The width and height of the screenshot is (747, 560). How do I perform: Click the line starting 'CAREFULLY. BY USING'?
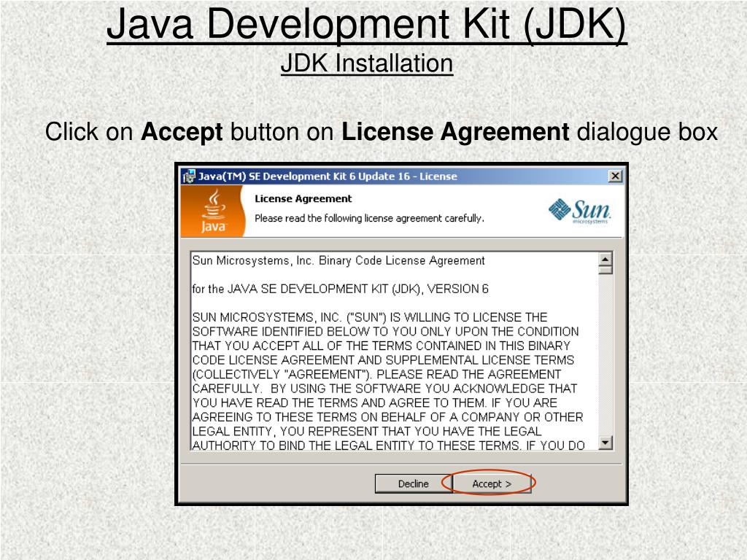tap(384, 389)
